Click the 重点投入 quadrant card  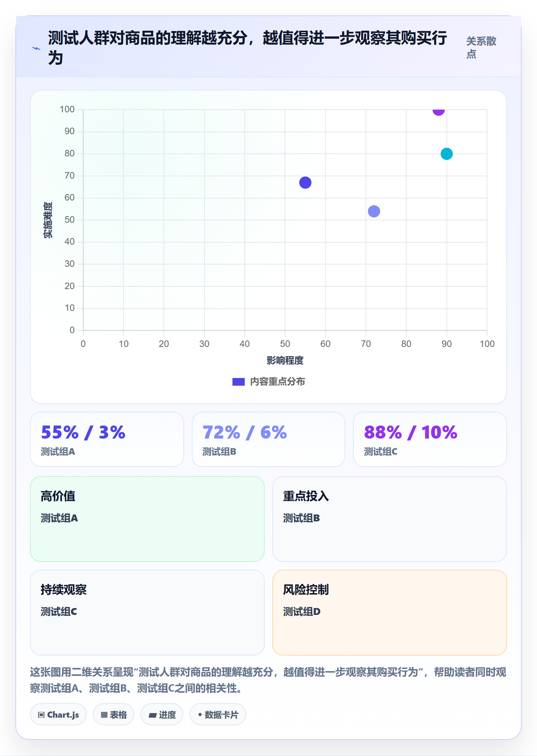click(390, 519)
